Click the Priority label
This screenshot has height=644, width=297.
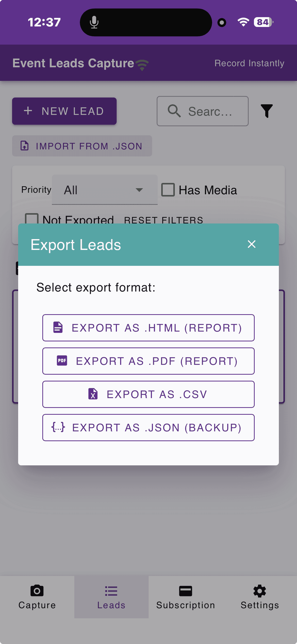36,190
